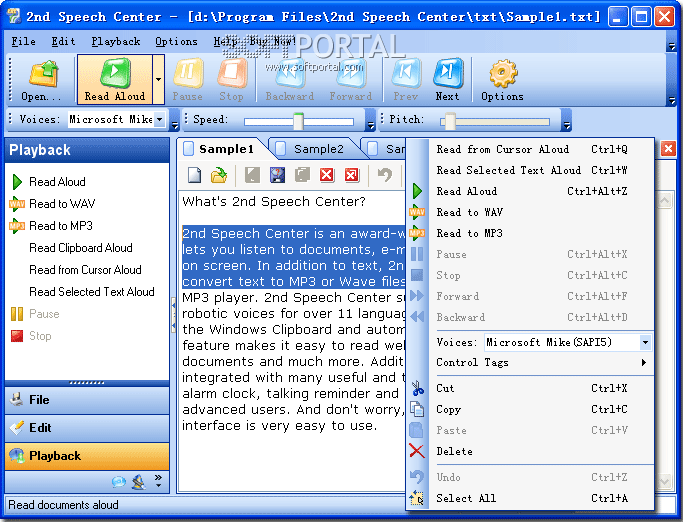Click the document scrollbar up arrow
683x522 pixels.
[x=665, y=201]
